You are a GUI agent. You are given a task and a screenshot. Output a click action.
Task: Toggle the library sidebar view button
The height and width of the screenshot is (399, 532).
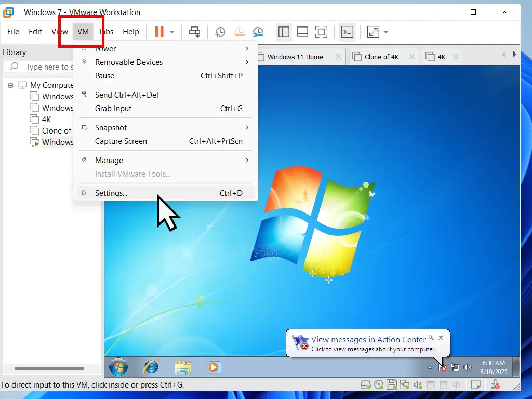(284, 32)
